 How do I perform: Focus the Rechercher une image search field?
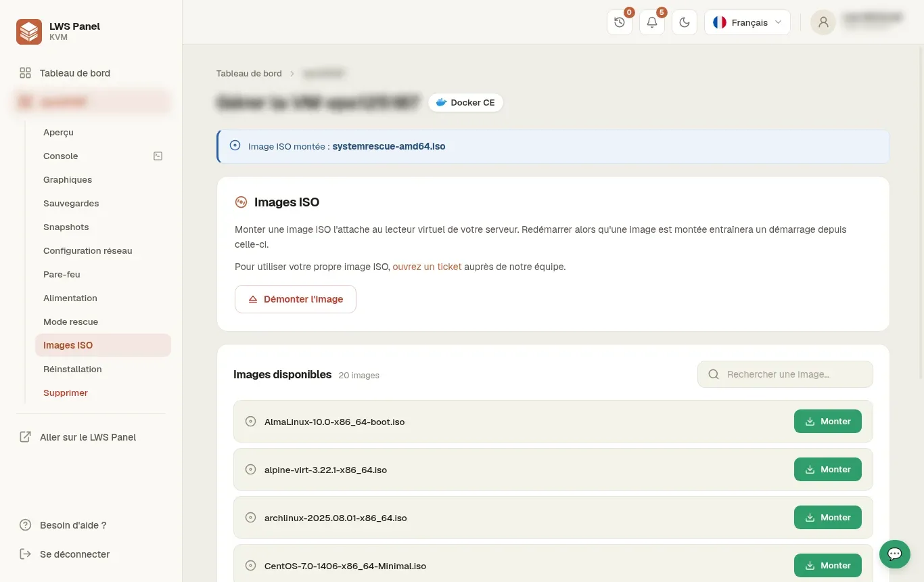(785, 374)
